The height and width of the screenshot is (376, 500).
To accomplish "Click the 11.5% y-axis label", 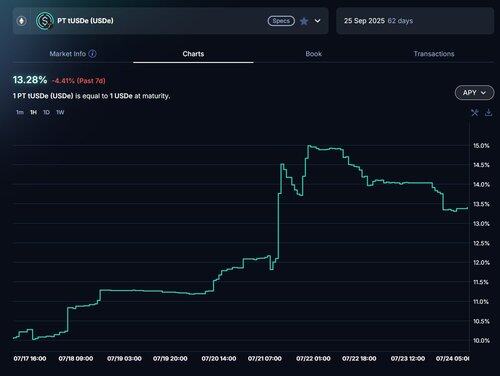I will pyautogui.click(x=481, y=282).
